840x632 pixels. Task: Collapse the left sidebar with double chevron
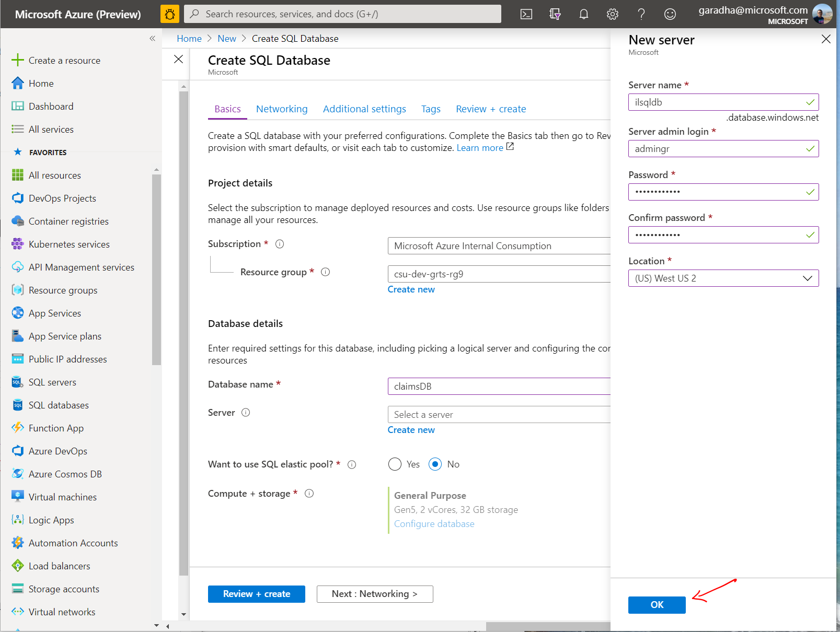pyautogui.click(x=152, y=38)
